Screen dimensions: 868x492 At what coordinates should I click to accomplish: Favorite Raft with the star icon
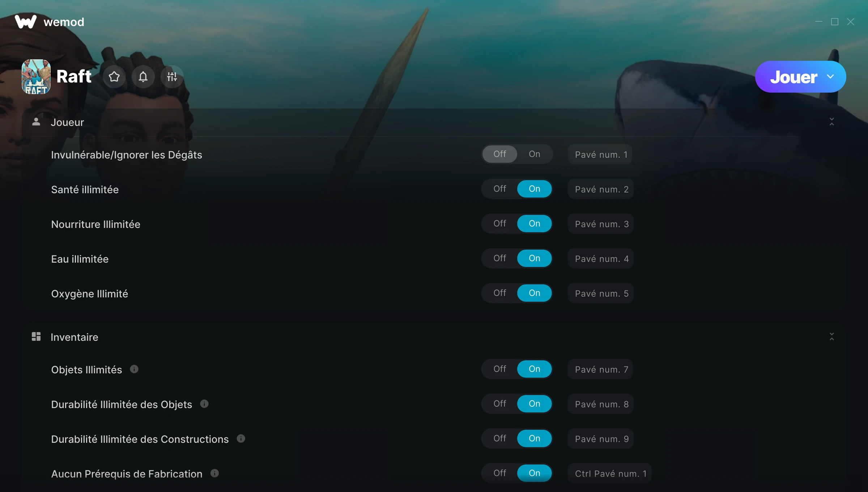pyautogui.click(x=114, y=77)
